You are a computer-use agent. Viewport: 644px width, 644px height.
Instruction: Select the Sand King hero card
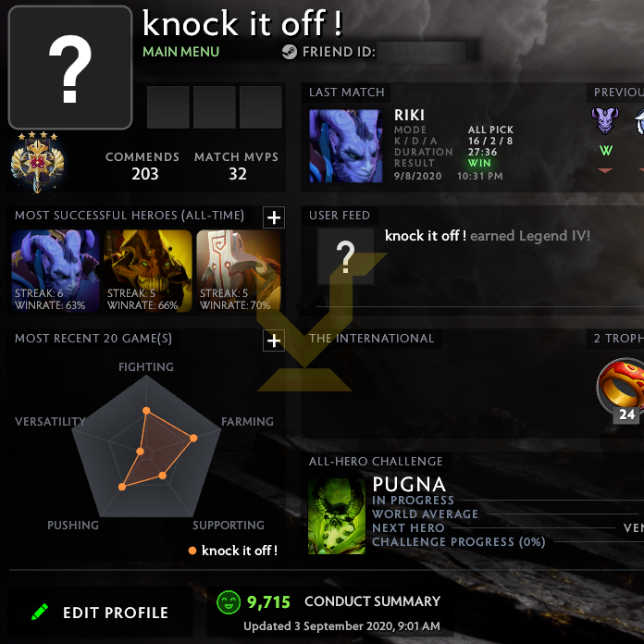(148, 271)
